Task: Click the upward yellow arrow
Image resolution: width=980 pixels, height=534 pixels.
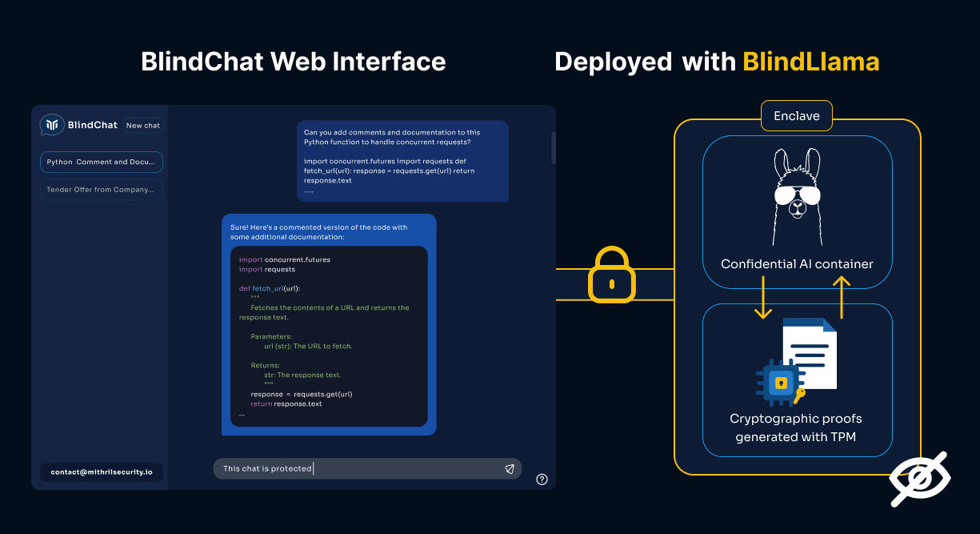Action: [x=841, y=297]
